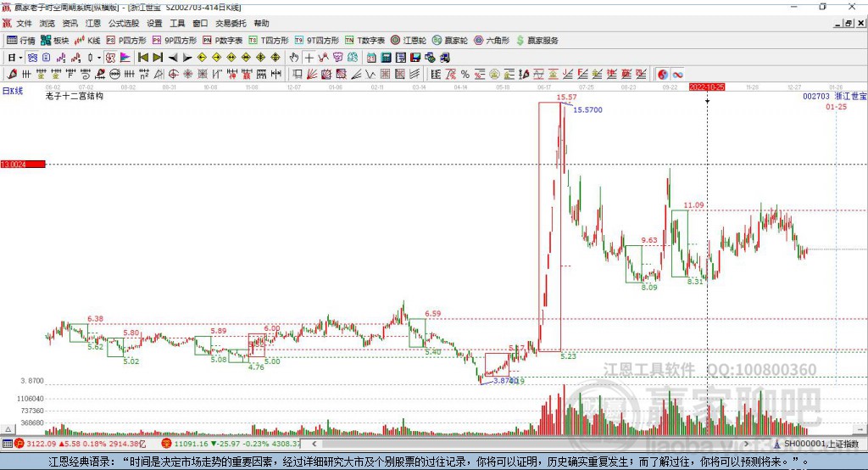
Task: Click the 11.09 resistance level label
Action: coord(693,205)
